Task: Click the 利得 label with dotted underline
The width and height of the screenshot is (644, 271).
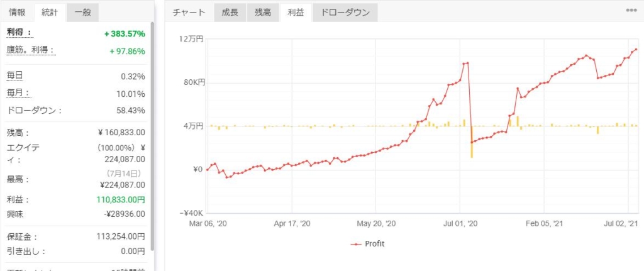Action: [19, 33]
